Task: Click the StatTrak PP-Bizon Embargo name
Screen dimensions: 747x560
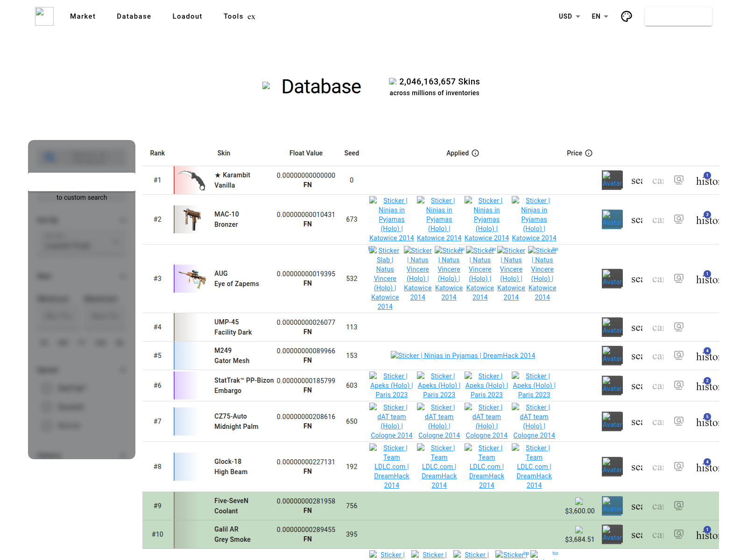Action: (x=244, y=385)
